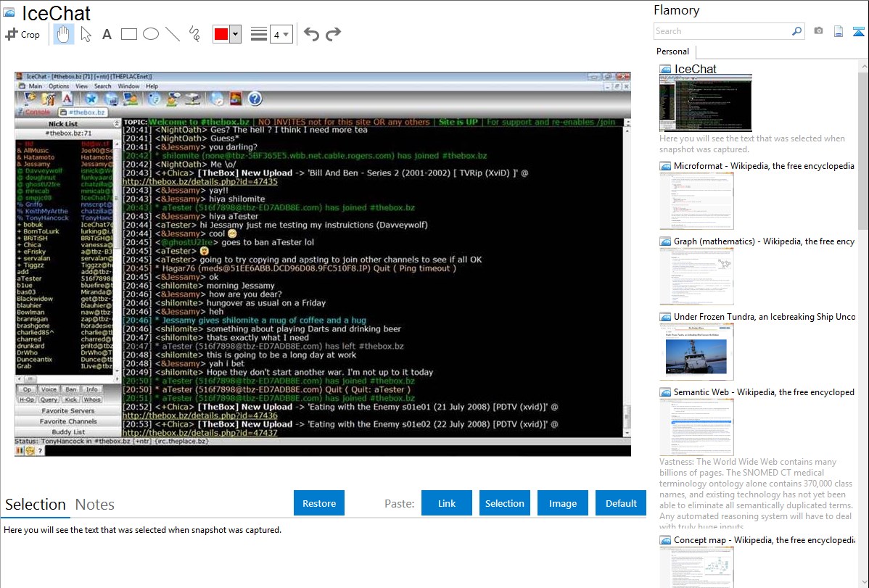The width and height of the screenshot is (869, 588).
Task: Click the collapse panel icon in Flamory
Action: (858, 31)
